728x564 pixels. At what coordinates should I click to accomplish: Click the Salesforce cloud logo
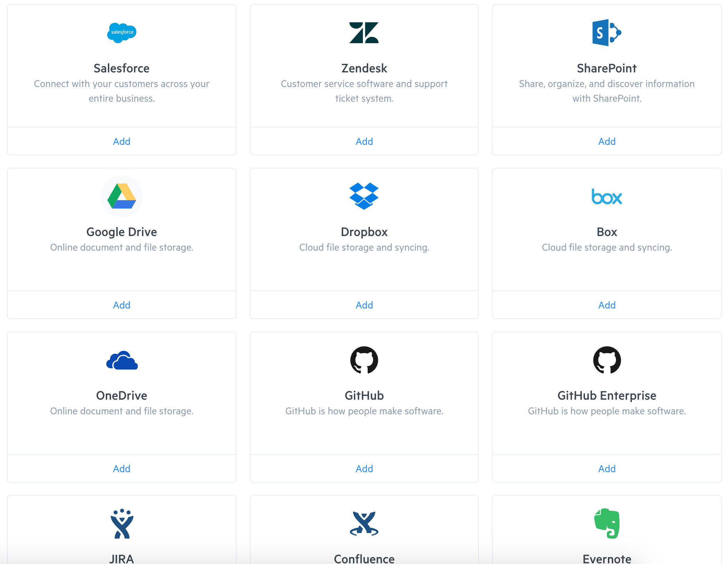121,33
